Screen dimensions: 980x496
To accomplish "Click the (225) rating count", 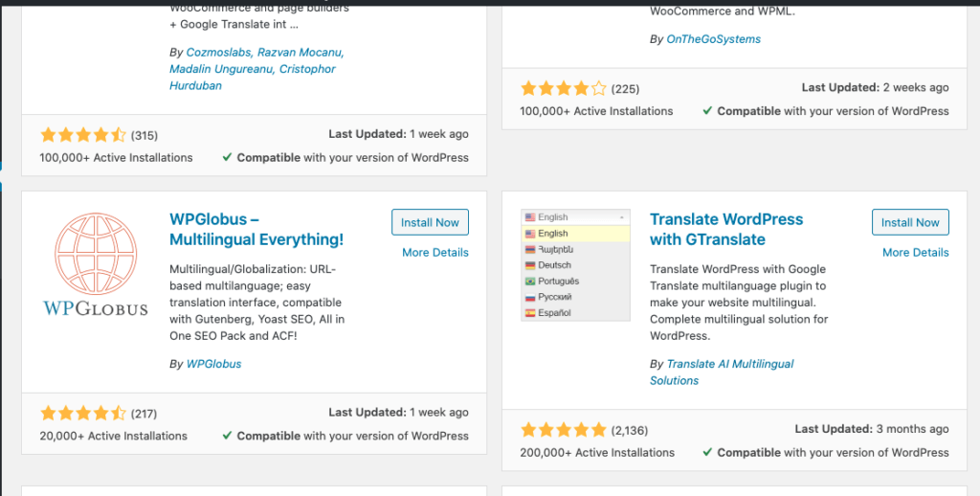I will tap(625, 89).
